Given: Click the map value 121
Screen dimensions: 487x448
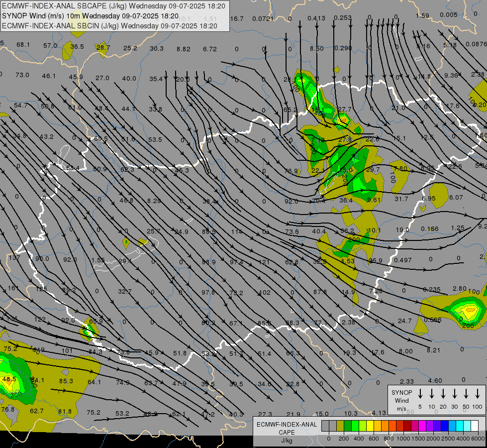Looking at the screenshot, I should 264,262.
